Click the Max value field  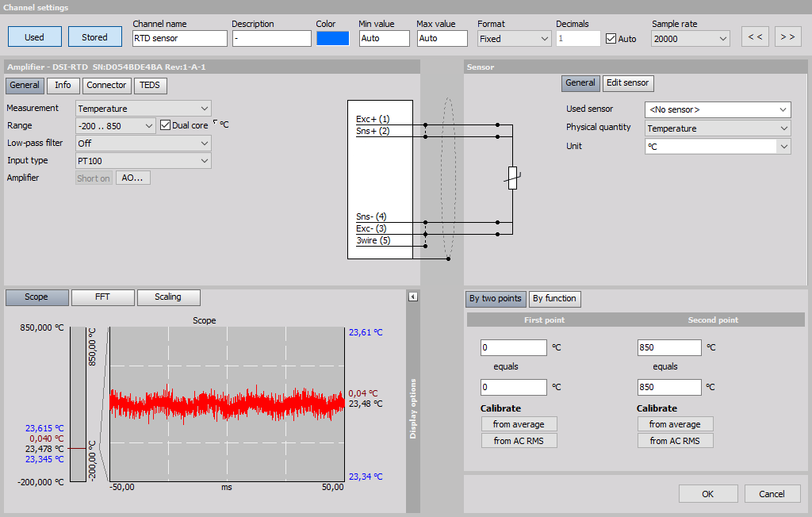point(442,38)
